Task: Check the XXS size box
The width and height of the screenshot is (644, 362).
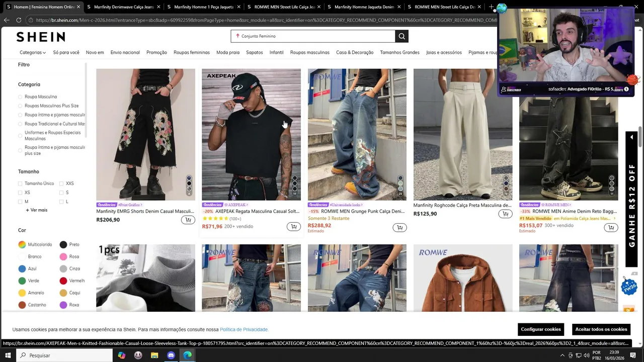Action: (61, 184)
